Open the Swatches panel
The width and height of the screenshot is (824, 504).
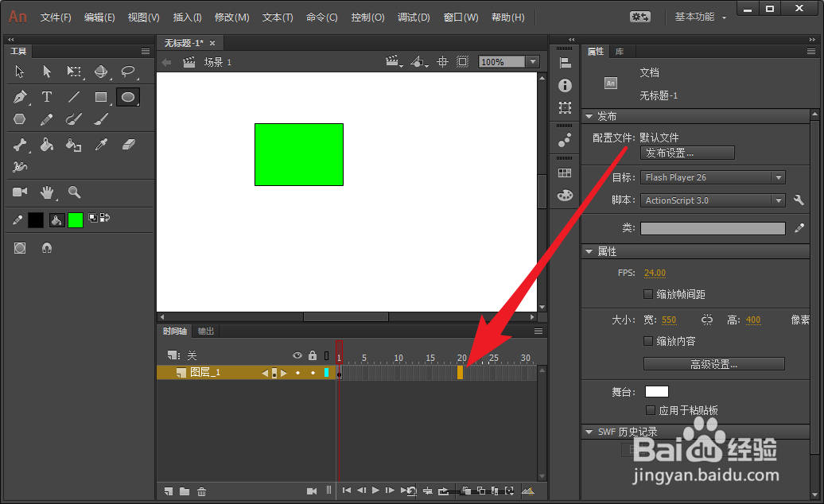tap(564, 173)
